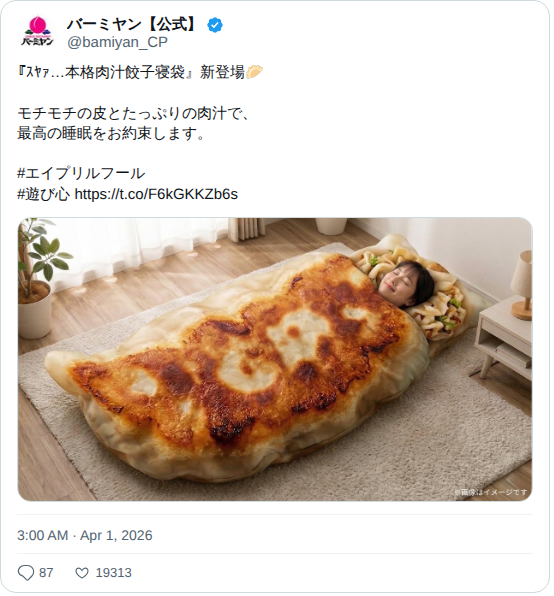Screen dimensions: 554x596
Task: Like the tweet with the heart icon
Action: point(82,573)
